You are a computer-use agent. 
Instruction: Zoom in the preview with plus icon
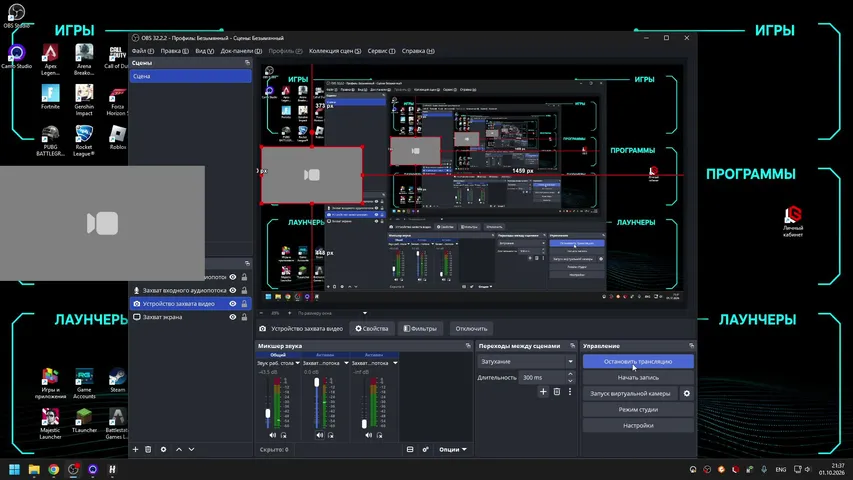289,313
